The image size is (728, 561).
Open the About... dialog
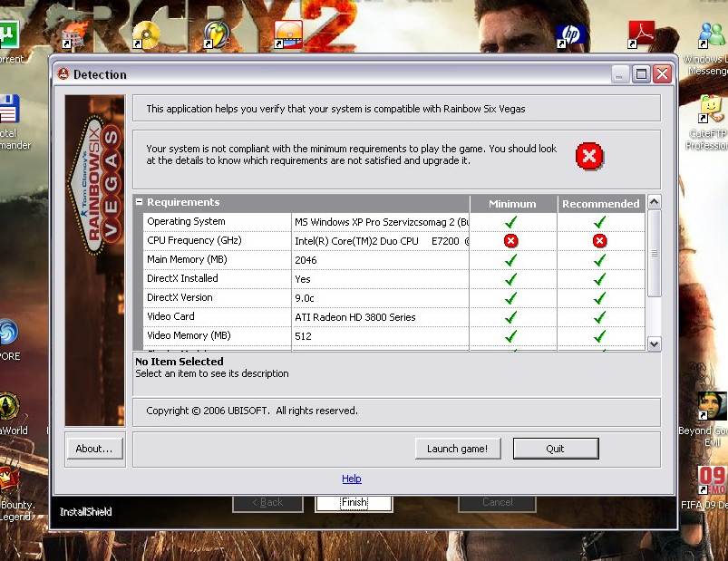(94, 449)
